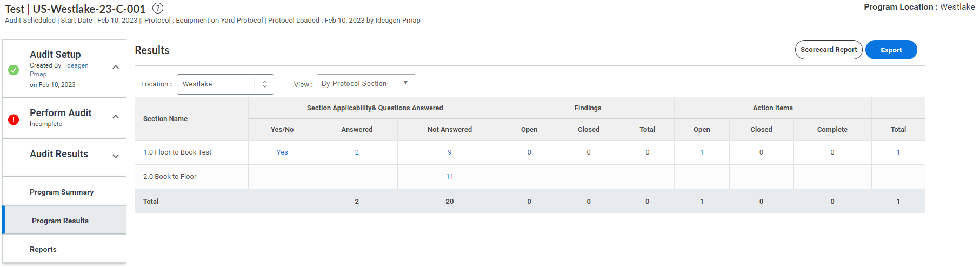The image size is (980, 267).
Task: Click Findings Total 0 link in Floor to Book row
Action: point(648,152)
